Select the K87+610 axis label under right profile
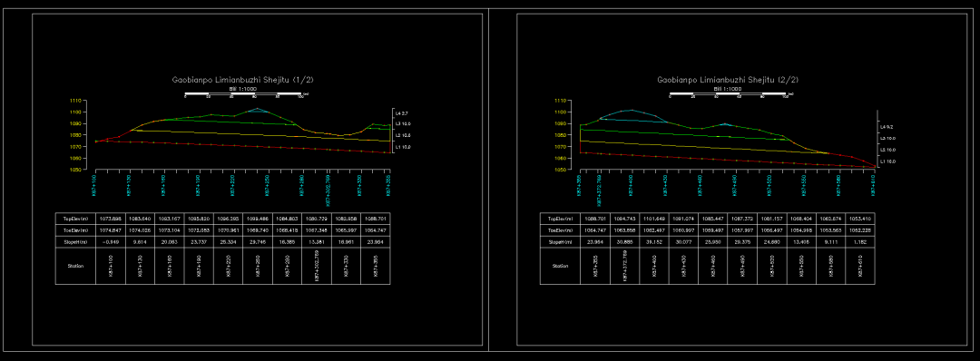This screenshot has width=980, height=361. (x=874, y=186)
